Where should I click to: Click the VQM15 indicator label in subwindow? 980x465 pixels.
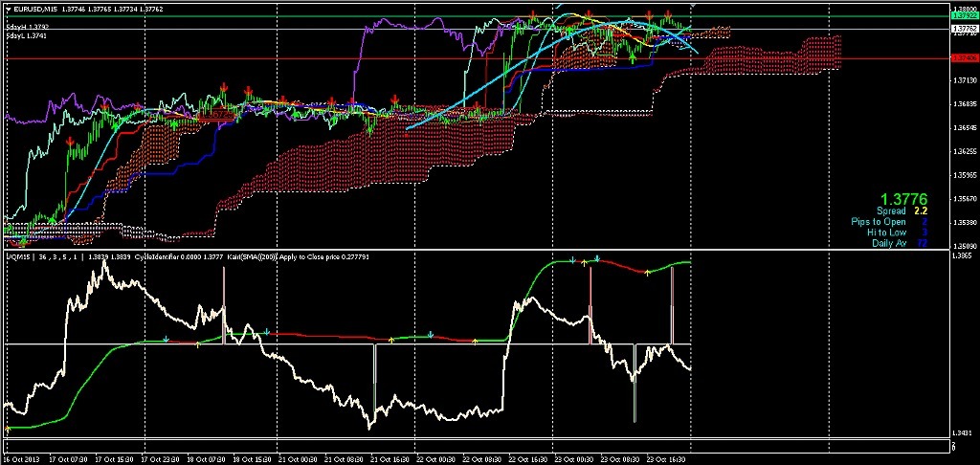tap(17, 256)
